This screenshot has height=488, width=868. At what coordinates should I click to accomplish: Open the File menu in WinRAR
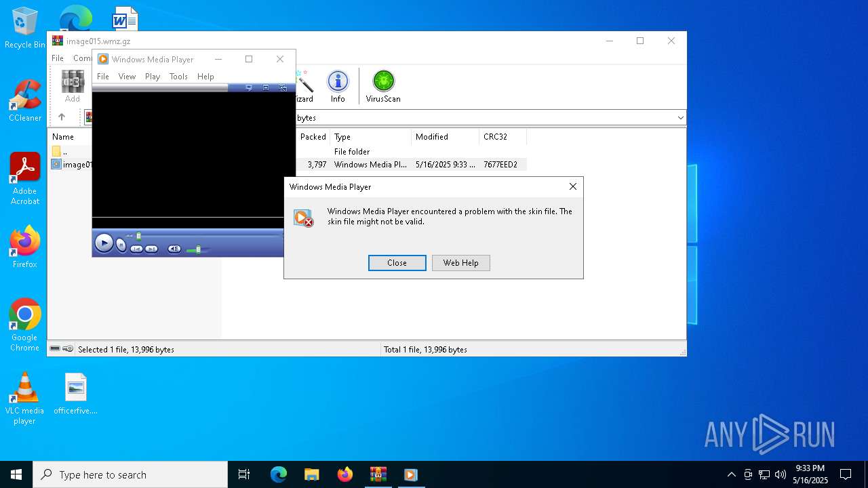point(58,58)
